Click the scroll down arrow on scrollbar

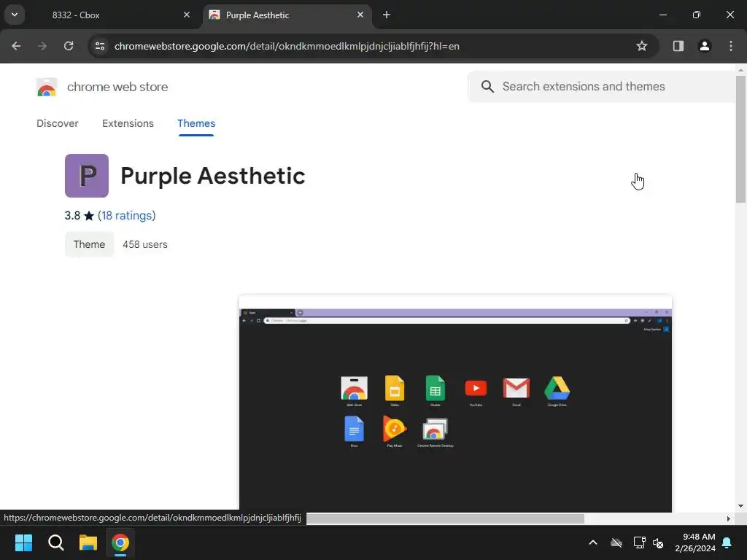tap(740, 506)
